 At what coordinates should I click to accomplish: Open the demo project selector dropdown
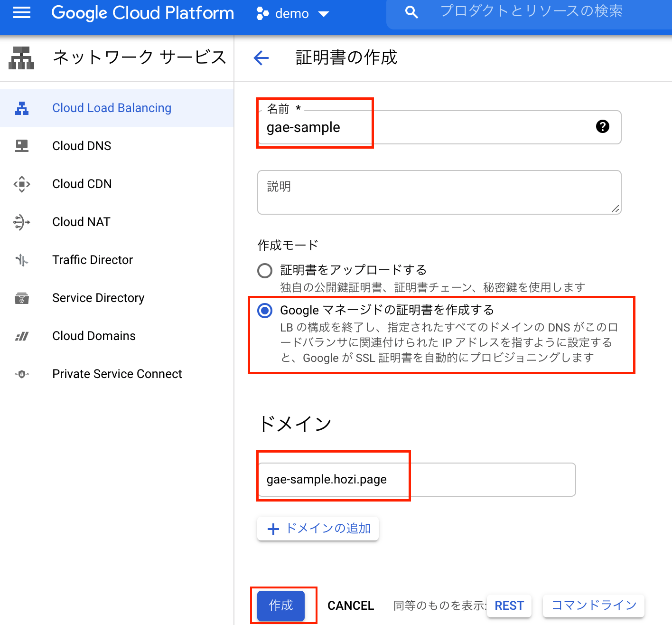click(x=292, y=13)
